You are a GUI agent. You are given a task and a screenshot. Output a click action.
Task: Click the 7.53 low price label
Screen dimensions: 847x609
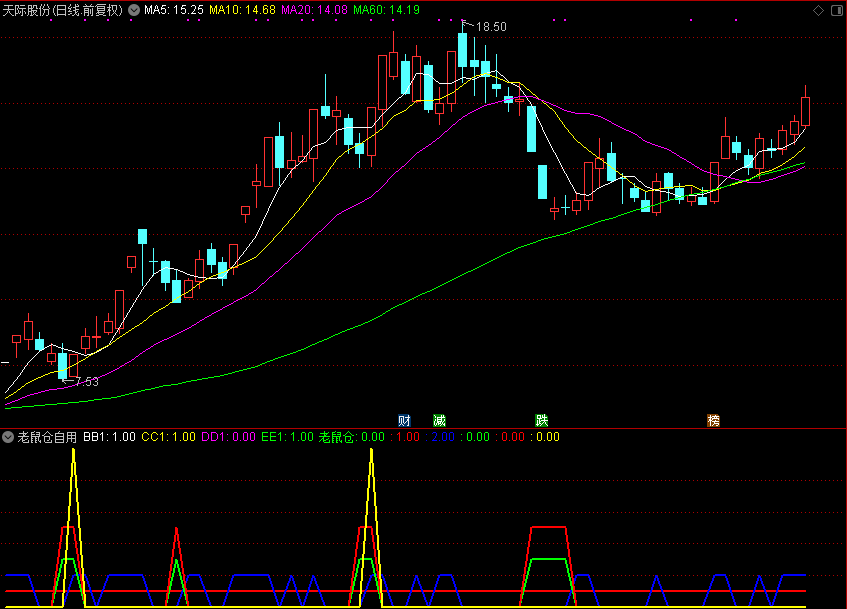[x=87, y=382]
